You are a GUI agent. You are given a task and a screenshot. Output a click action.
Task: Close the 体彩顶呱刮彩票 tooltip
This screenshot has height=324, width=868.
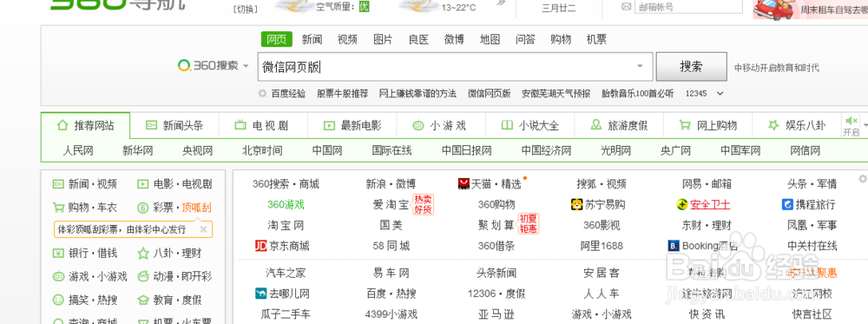tap(203, 228)
